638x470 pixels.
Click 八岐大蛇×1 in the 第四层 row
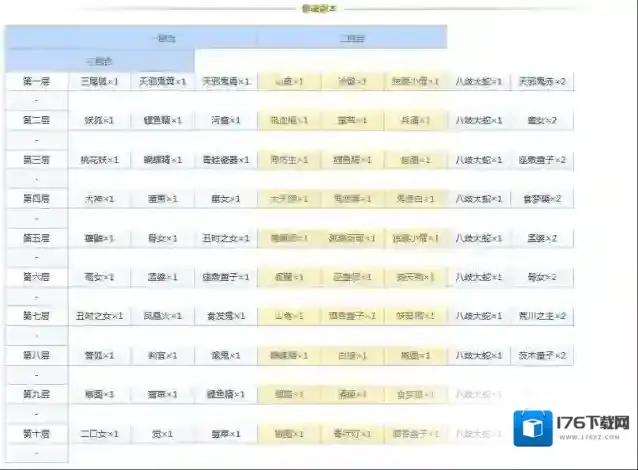478,199
